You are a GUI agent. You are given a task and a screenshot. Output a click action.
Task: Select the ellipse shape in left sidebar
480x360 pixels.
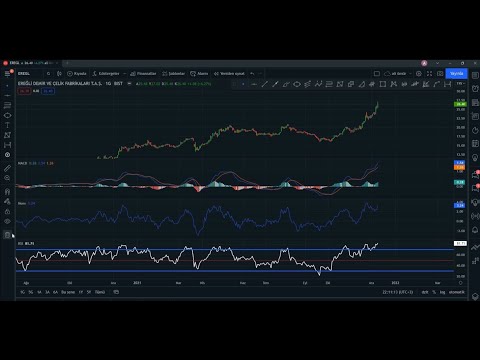[7, 115]
